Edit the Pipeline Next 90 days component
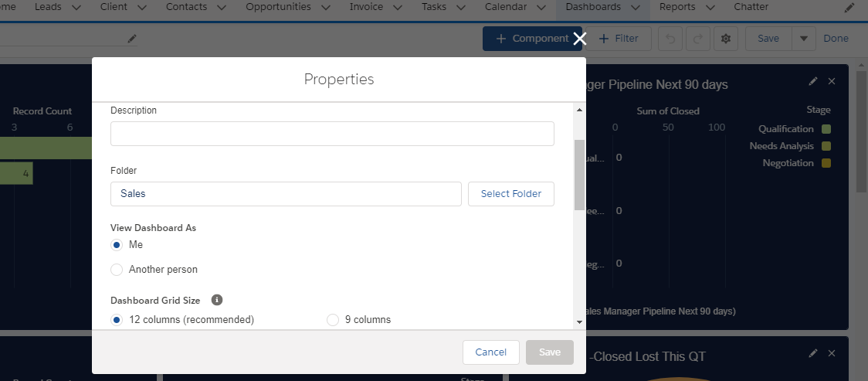Screen dimensions: 868x381 pos(812,81)
